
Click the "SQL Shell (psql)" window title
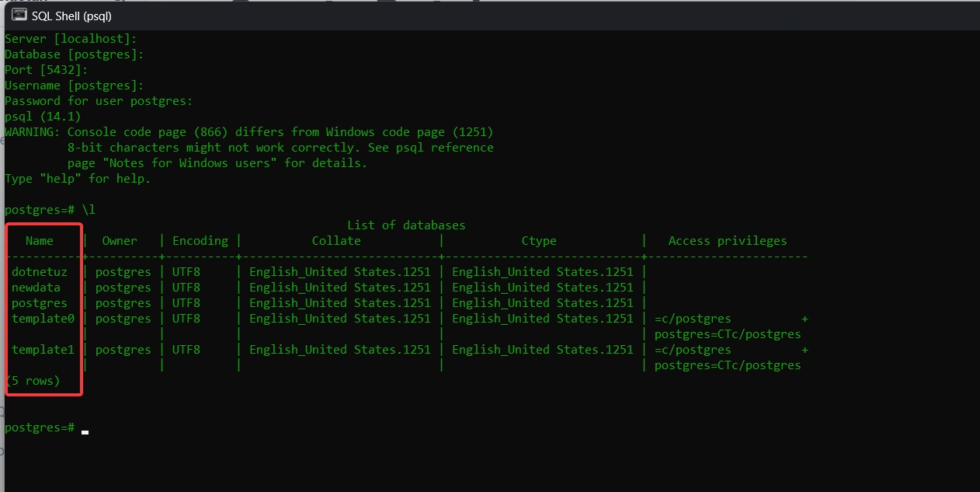coord(71,16)
